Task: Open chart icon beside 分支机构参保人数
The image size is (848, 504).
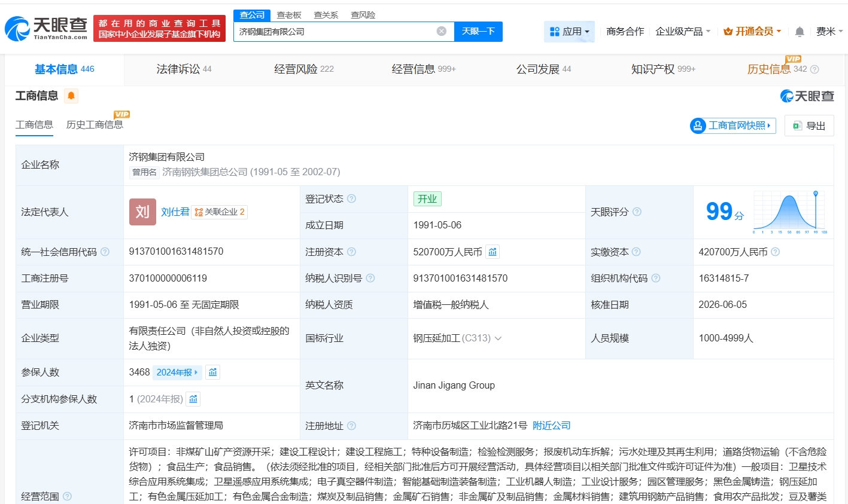Action: (x=193, y=399)
